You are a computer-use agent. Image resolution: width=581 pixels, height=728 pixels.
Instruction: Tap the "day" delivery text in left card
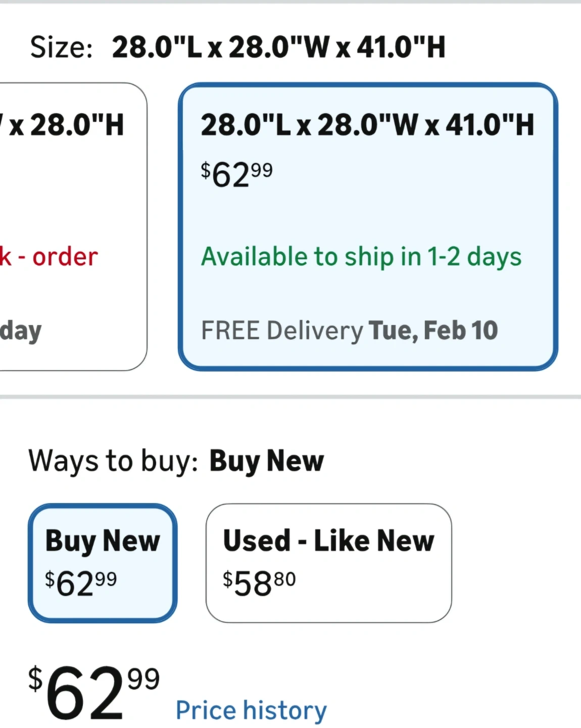(21, 331)
